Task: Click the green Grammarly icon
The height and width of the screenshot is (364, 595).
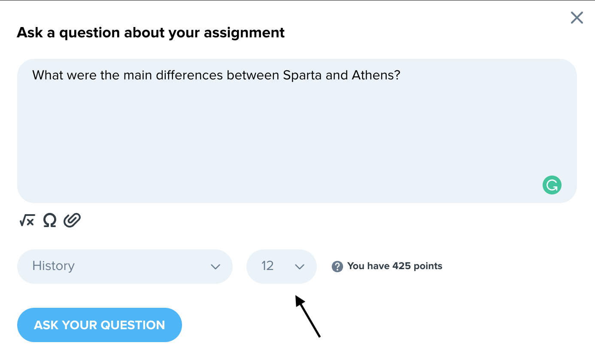Action: click(552, 185)
